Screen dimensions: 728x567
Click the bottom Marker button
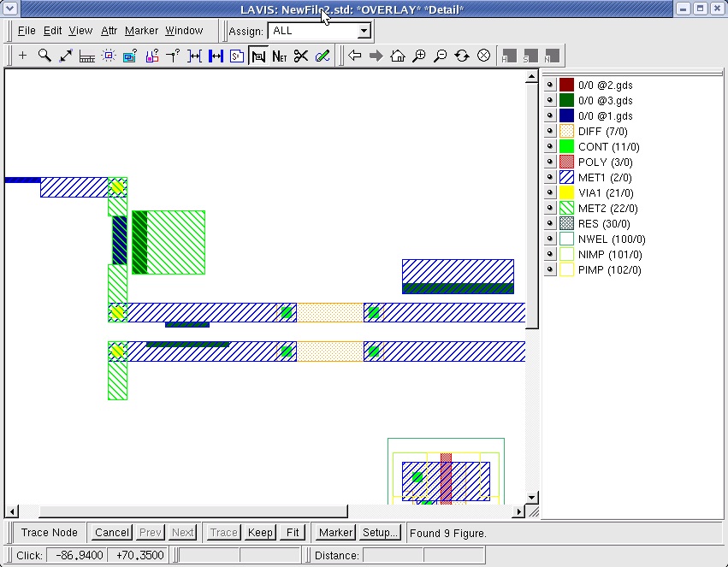coord(335,532)
